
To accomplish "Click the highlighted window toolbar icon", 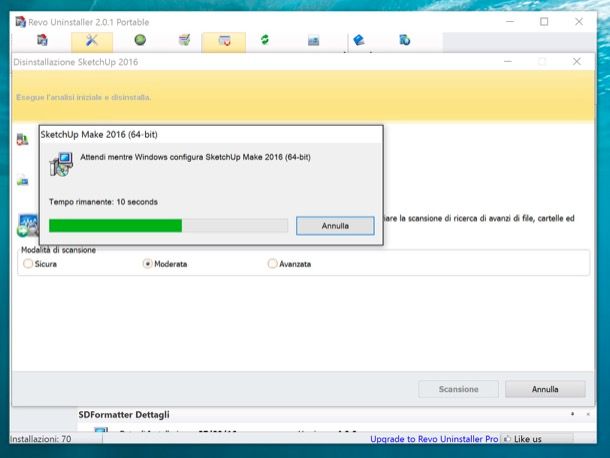I will point(224,41).
